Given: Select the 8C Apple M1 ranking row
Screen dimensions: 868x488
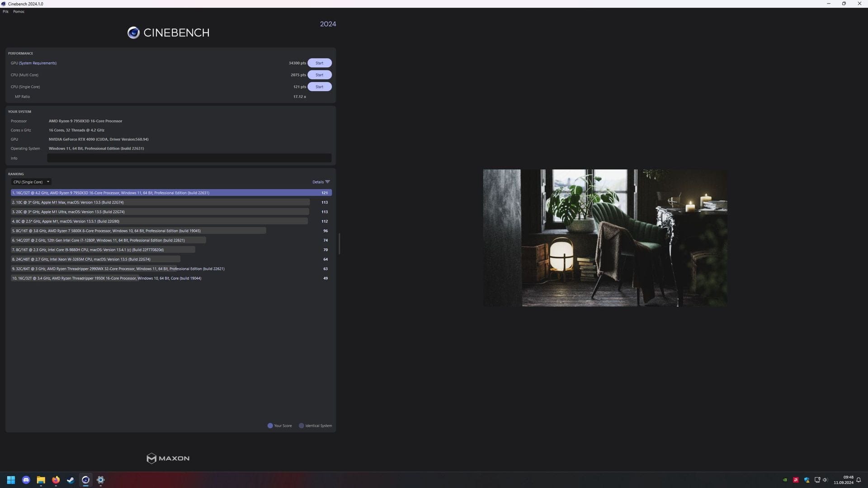Looking at the screenshot, I should pos(171,221).
